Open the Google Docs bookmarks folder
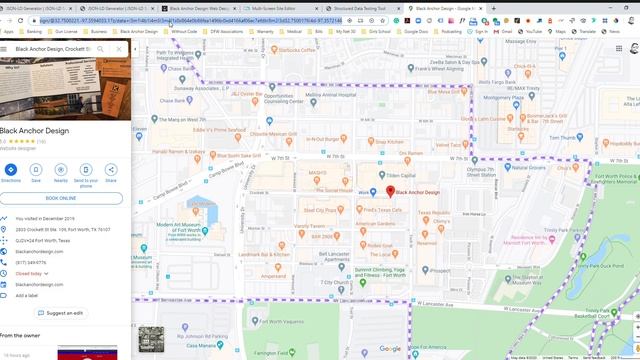 tap(413, 31)
